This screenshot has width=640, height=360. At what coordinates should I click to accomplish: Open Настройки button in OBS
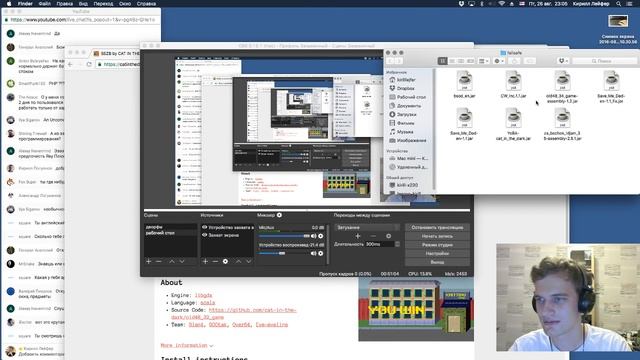click(437, 253)
